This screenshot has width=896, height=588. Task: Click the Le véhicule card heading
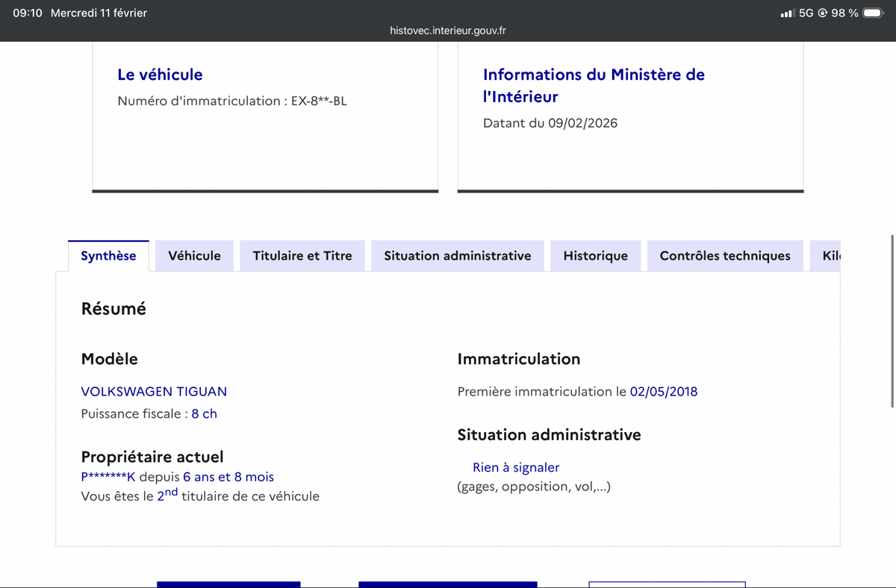160,75
